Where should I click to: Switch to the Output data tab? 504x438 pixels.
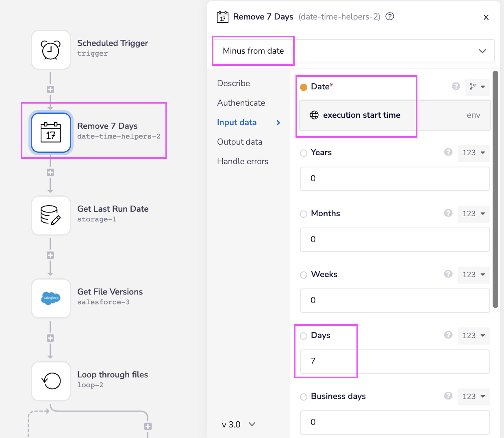pyautogui.click(x=239, y=142)
